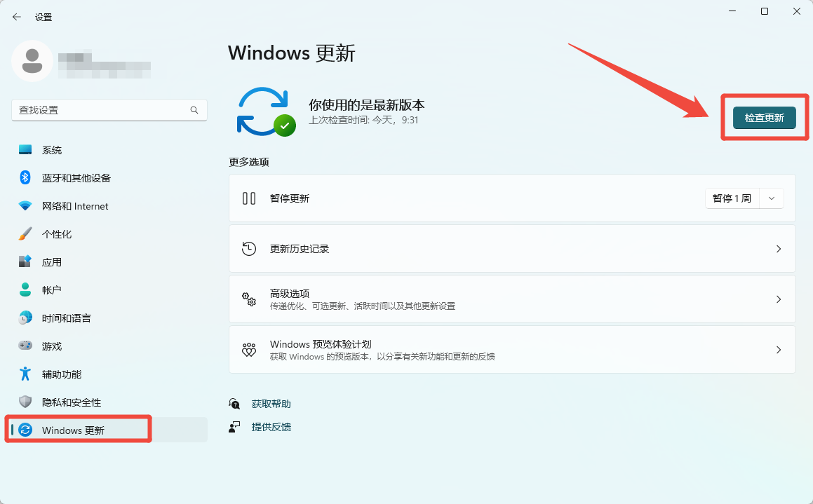This screenshot has width=813, height=504.
Task: Click the 个性化 paintbrush icon
Action: tap(25, 233)
